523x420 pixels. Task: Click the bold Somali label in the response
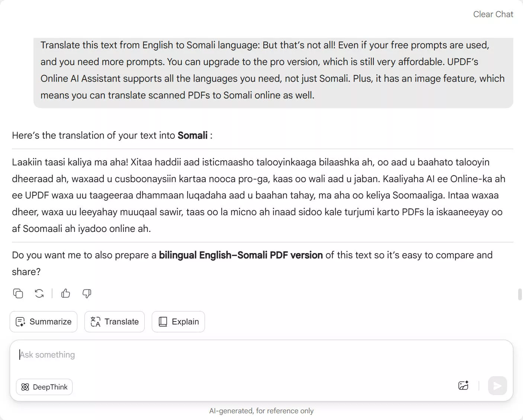(193, 135)
